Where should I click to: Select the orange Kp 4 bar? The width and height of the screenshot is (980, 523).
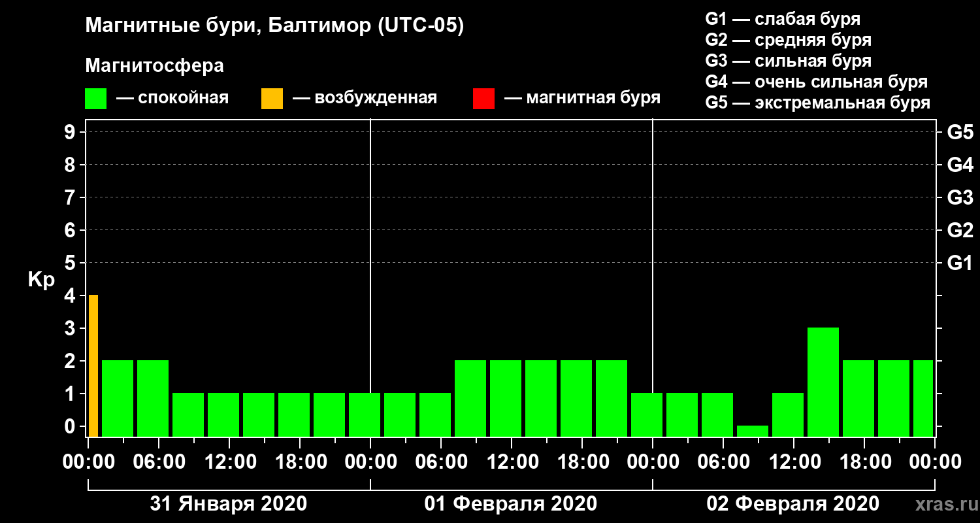93,366
